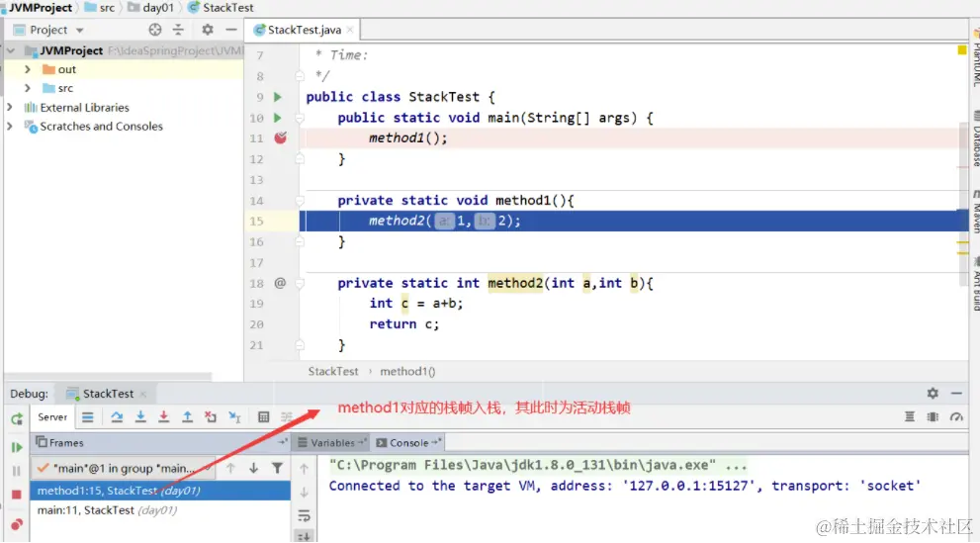Image resolution: width=980 pixels, height=543 pixels.
Task: Open the Maven side tool window
Action: pos(975,213)
